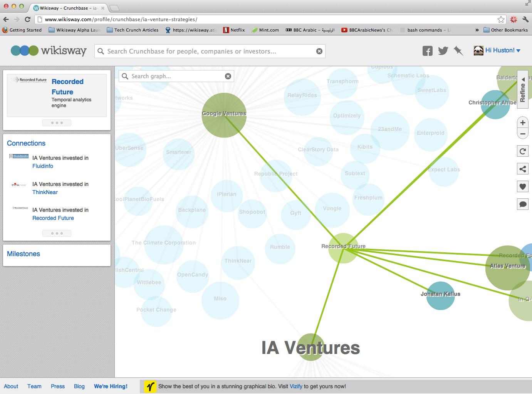This screenshot has height=394, width=532.
Task: Click the Twitter bird icon
Action: pos(443,51)
